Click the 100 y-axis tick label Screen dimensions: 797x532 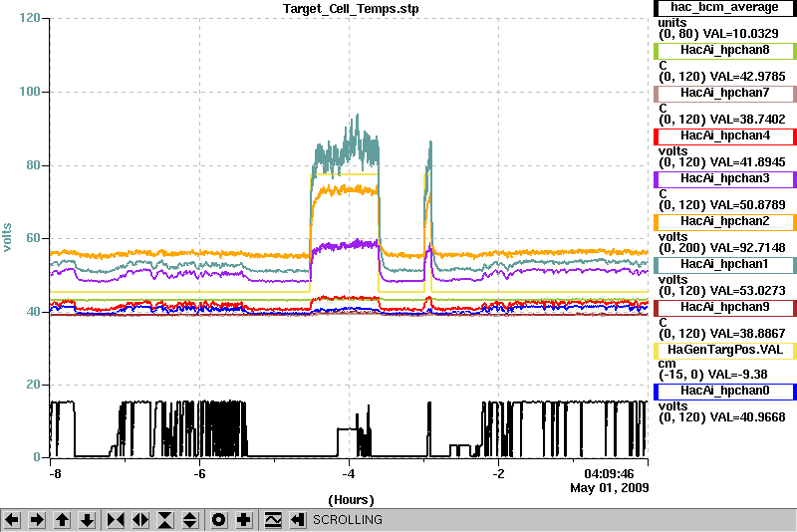tap(30, 92)
